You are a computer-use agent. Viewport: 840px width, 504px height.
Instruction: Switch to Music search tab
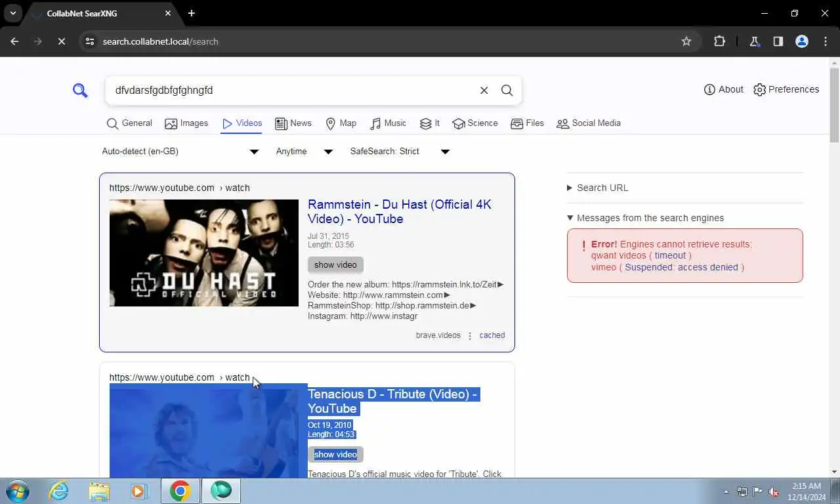388,123
